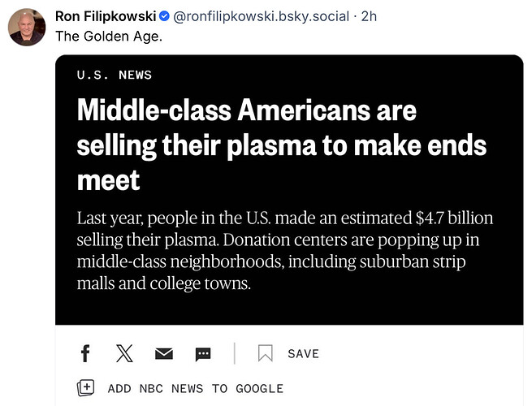The image size is (532, 406).
Task: Select the U.S. NEWS section label
Action: [x=114, y=75]
